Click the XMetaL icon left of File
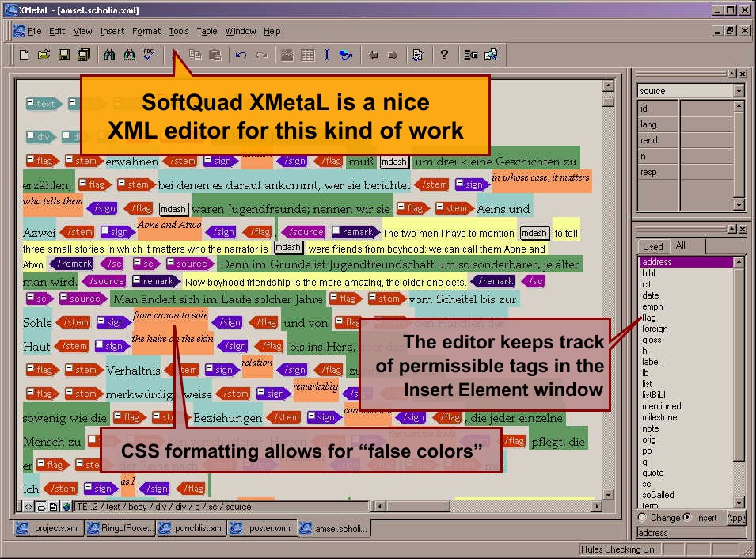Screen dimensions: 756x559 [19, 32]
